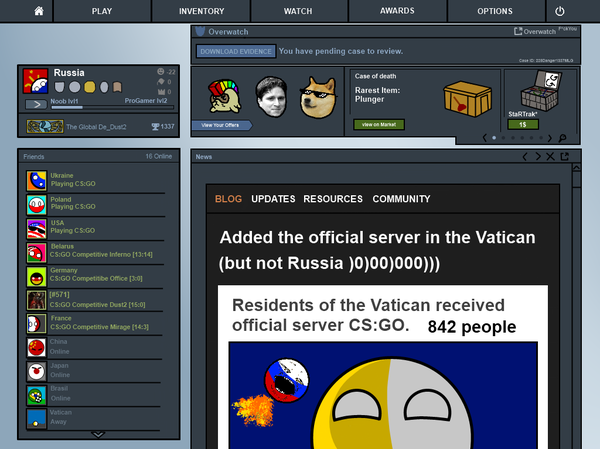The width and height of the screenshot is (600, 449).
Task: Select friend Poland avatar
Action: point(36,204)
